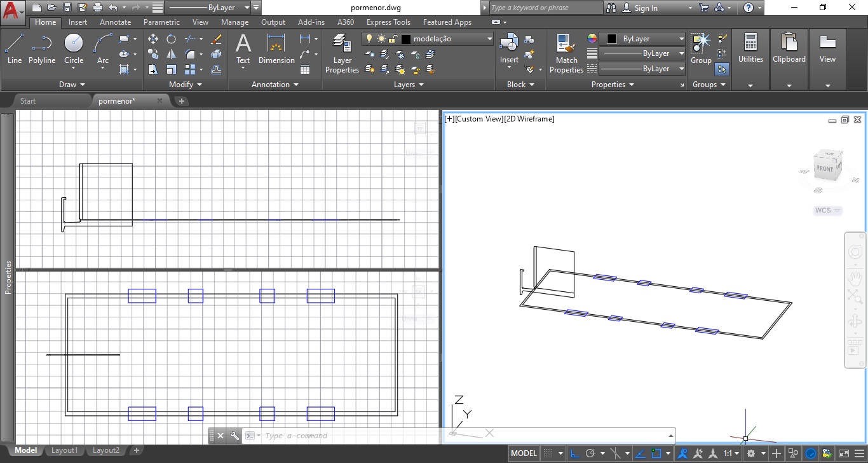The width and height of the screenshot is (868, 463).
Task: Toggle Polar Tracking in status bar
Action: click(590, 453)
